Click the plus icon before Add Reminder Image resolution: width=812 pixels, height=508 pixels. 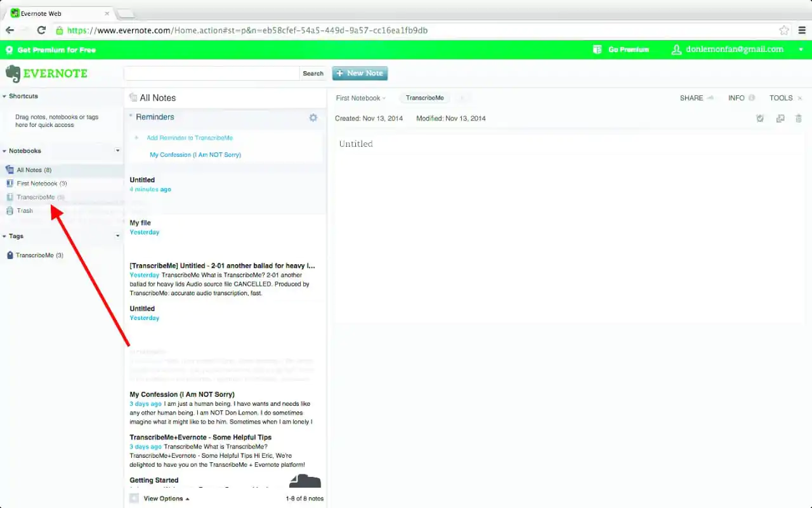136,138
